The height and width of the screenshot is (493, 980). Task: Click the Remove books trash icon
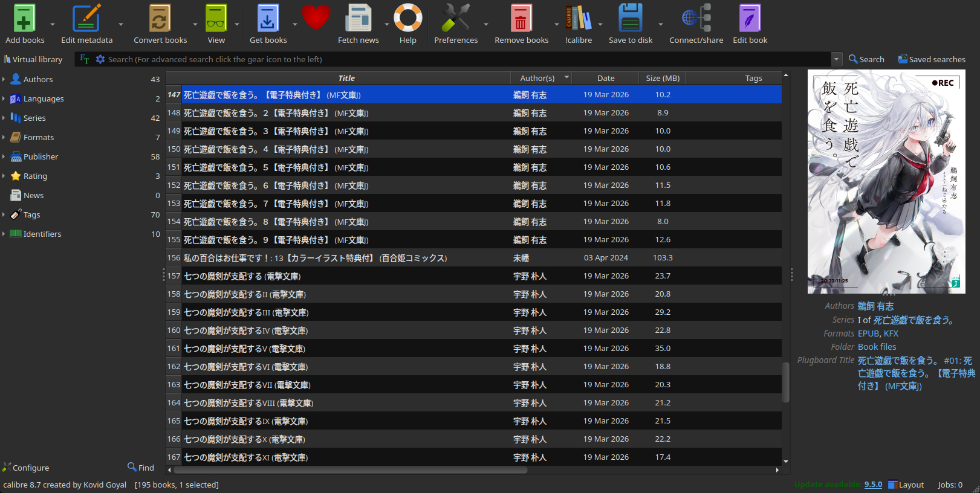click(x=521, y=18)
